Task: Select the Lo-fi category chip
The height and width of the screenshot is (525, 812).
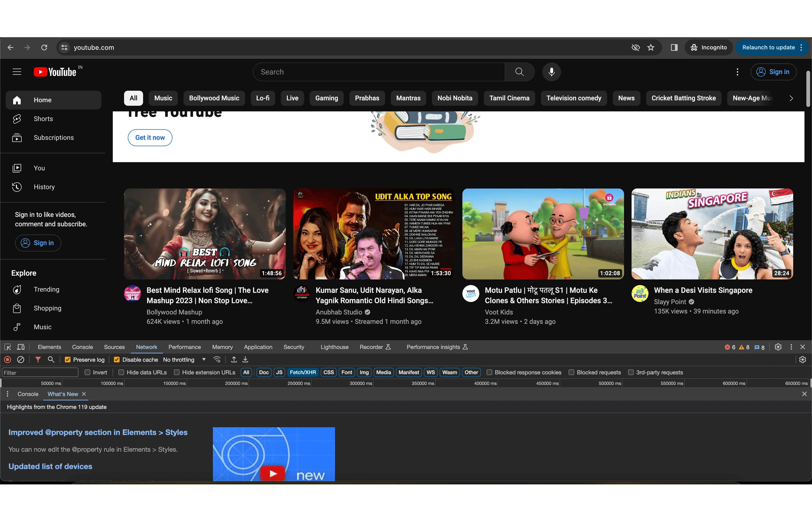Action: click(262, 98)
